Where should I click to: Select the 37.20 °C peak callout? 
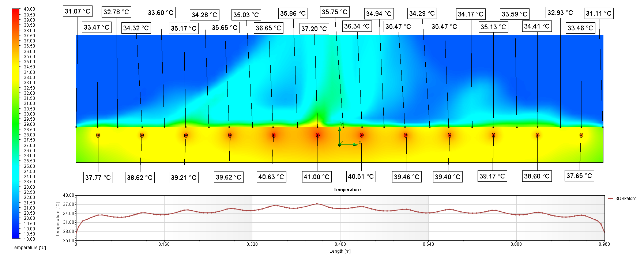pyautogui.click(x=314, y=29)
